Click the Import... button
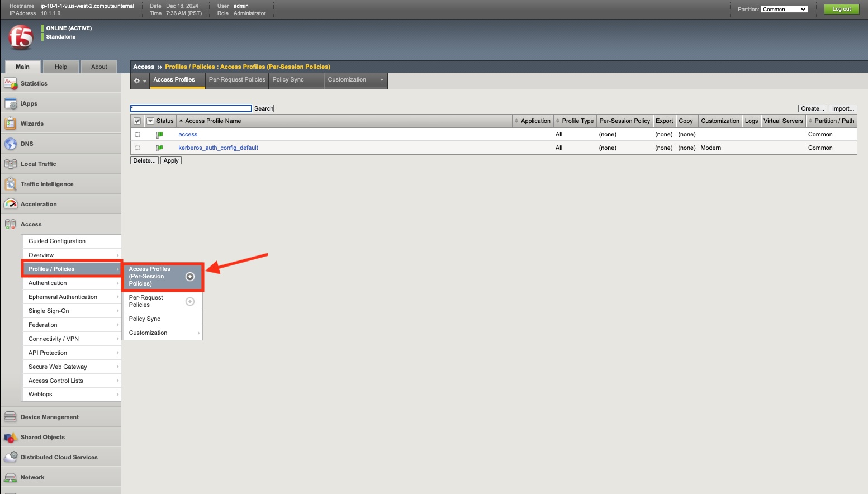The width and height of the screenshot is (868, 494). pyautogui.click(x=843, y=109)
